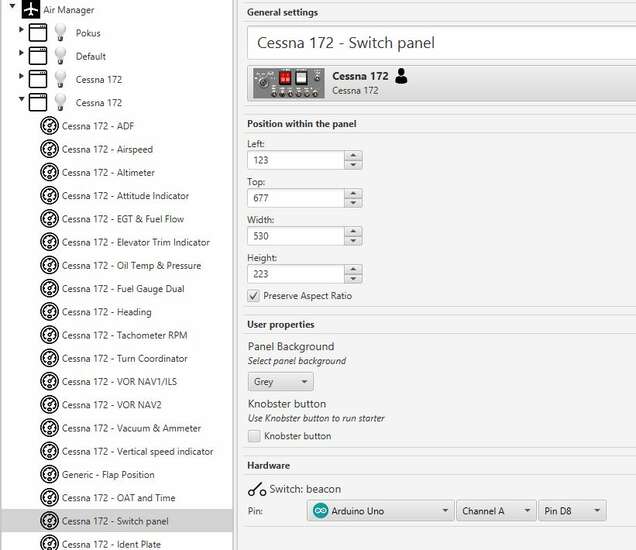Screen dimensions: 636x550
Task: Increase the Top position value
Action: [353, 193]
